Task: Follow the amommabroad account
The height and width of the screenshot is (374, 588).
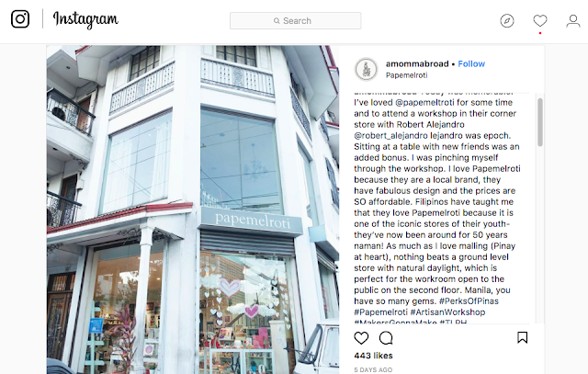Action: [471, 63]
